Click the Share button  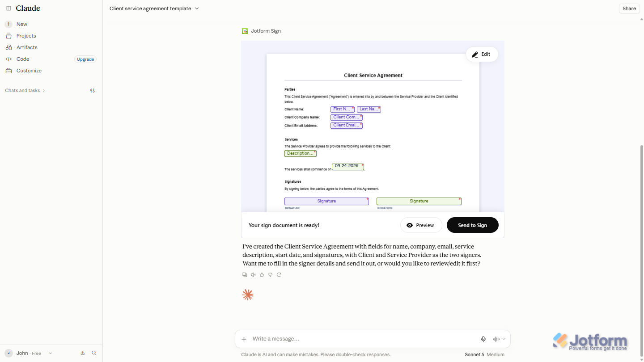[x=629, y=8]
